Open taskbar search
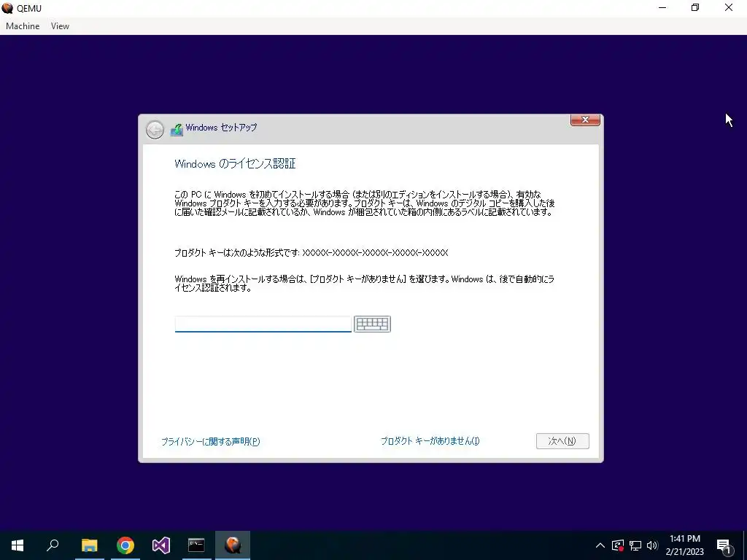This screenshot has width=747, height=560. click(x=53, y=545)
